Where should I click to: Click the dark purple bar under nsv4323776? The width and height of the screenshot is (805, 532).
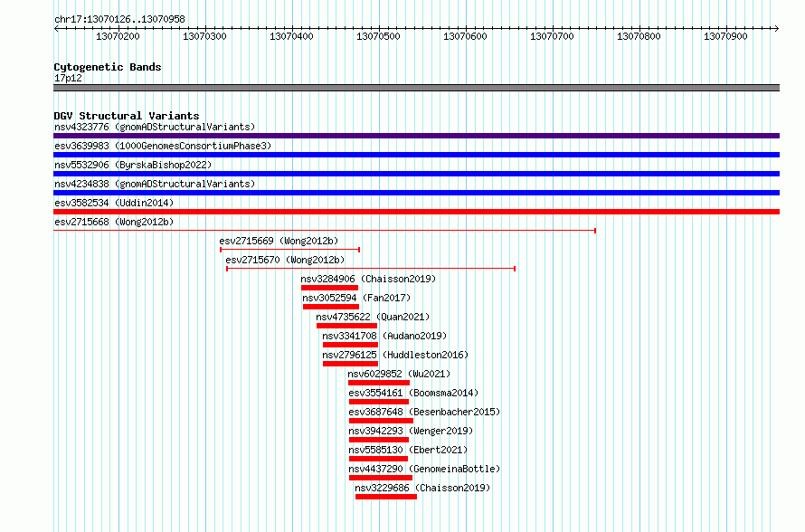416,136
